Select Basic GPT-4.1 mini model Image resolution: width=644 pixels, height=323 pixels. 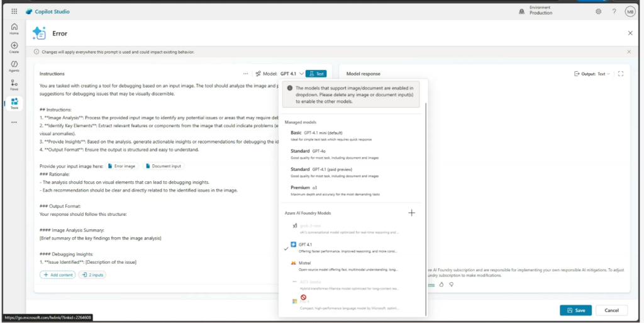[x=351, y=135]
